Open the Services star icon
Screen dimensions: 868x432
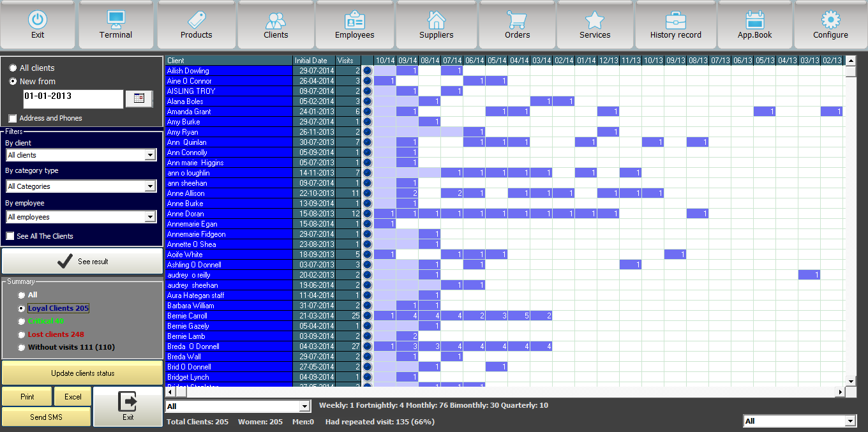595,25
